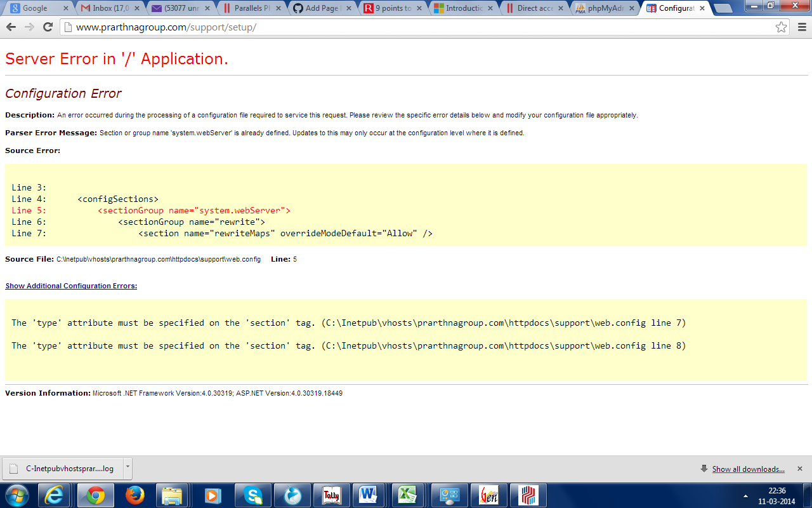Switch to the 9 points to tab
The height and width of the screenshot is (508, 812).
tap(393, 8)
